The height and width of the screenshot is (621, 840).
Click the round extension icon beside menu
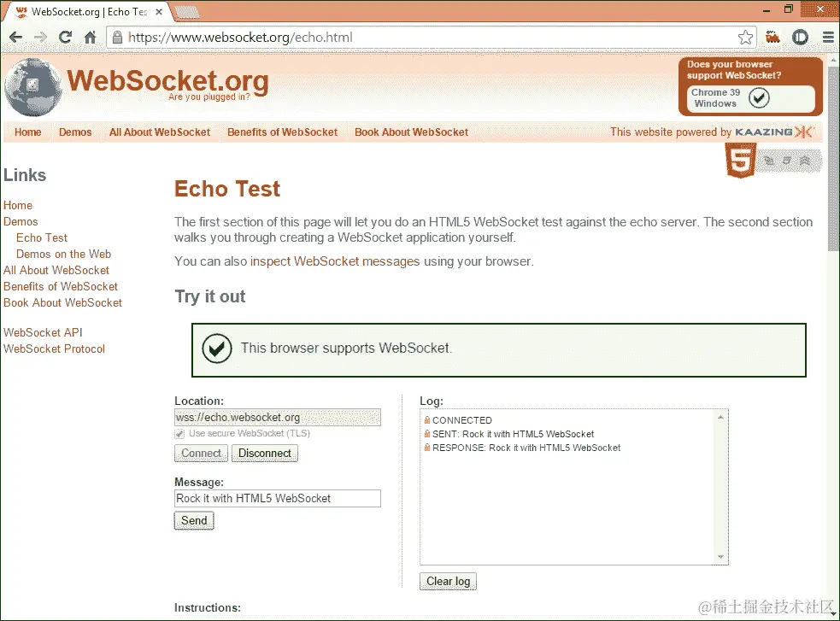800,38
